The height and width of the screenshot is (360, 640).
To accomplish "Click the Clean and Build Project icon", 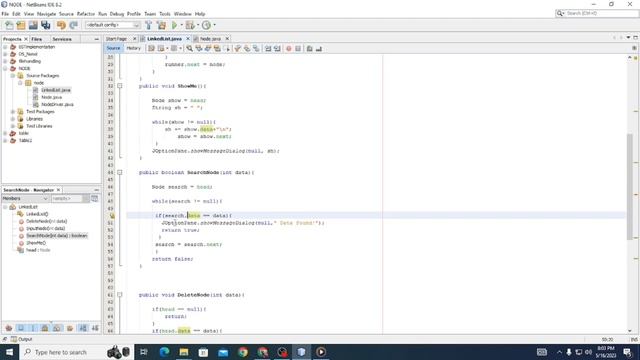I will (162, 25).
